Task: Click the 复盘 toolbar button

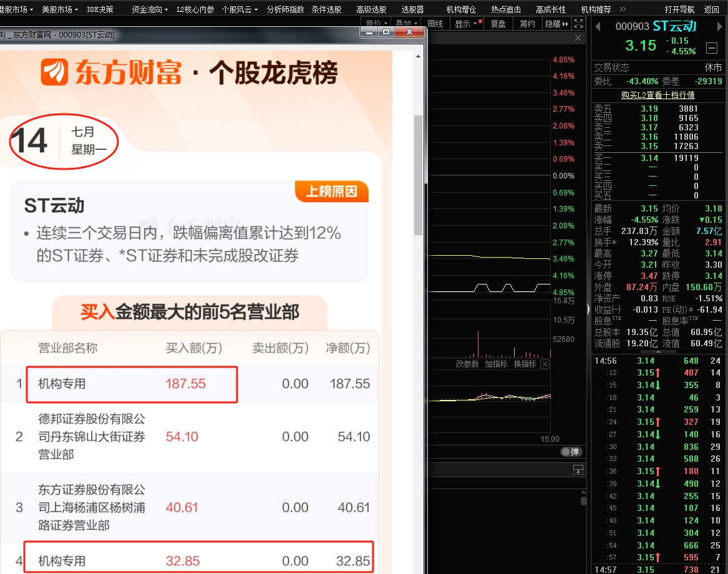Action: [x=498, y=24]
